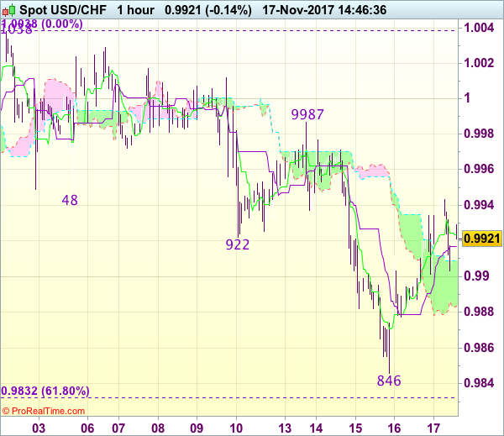Click the '0.984' price axis label
The image size is (504, 436).
coord(479,382)
